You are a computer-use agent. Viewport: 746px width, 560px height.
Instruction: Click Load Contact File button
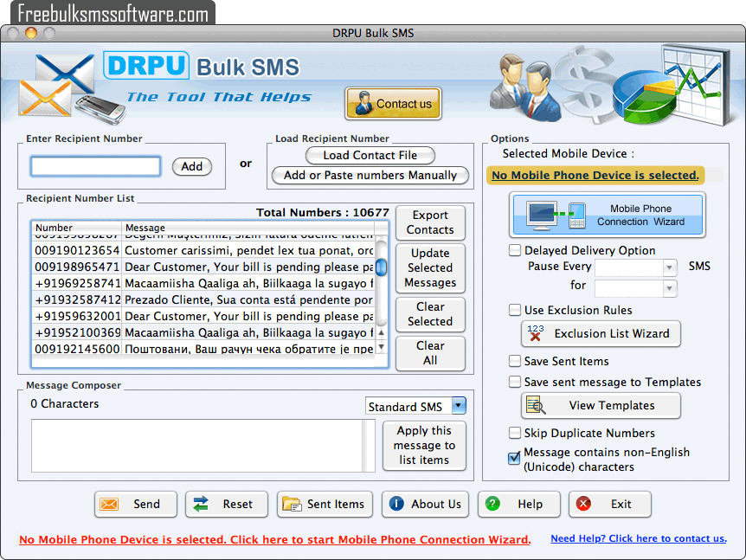(x=370, y=155)
